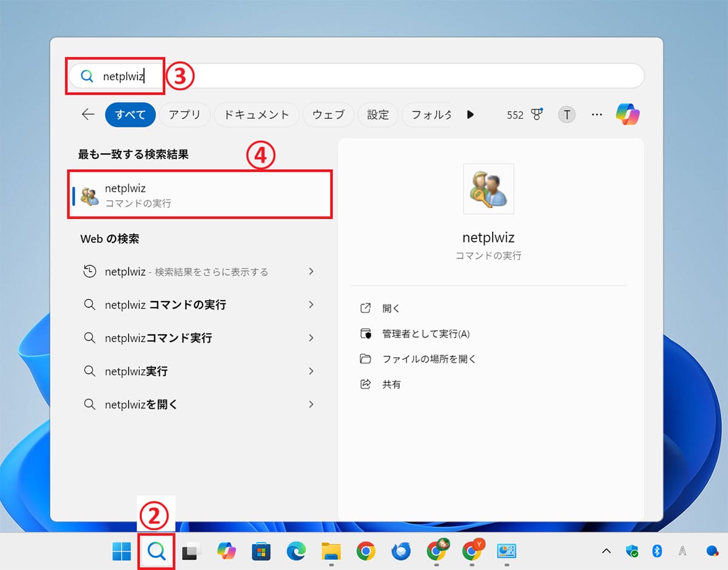The image size is (728, 570).
Task: Click into the netplwiz search box
Action: point(356,76)
